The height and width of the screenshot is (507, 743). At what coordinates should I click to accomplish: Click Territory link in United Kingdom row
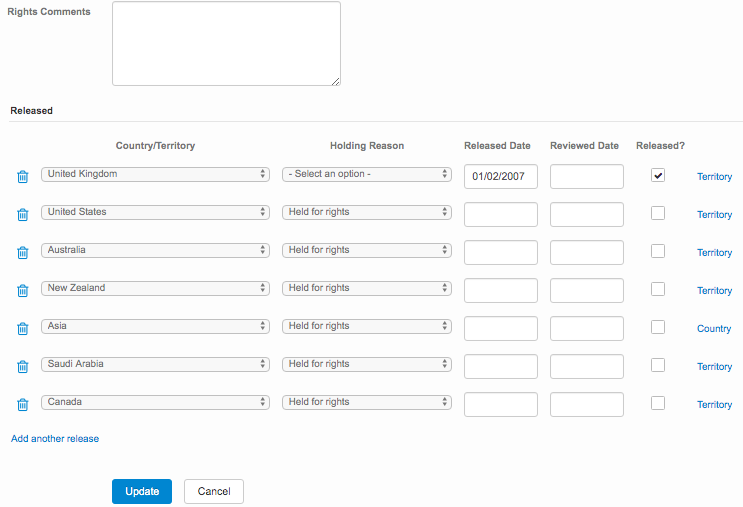(x=714, y=177)
